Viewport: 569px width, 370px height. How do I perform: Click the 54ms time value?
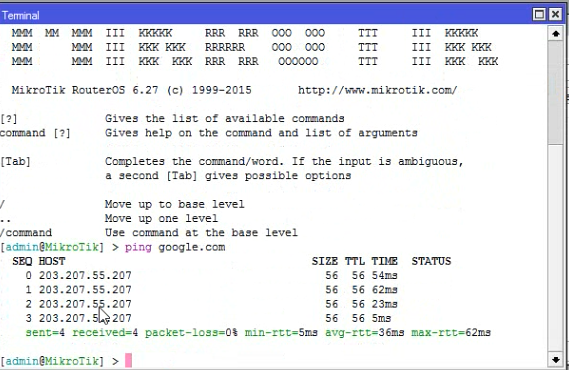[384, 275]
